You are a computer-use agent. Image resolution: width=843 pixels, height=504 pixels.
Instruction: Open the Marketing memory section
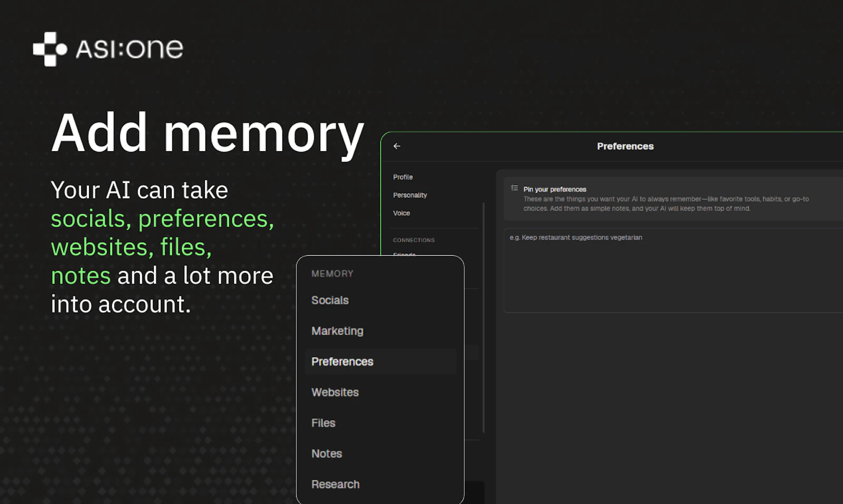pyautogui.click(x=337, y=331)
